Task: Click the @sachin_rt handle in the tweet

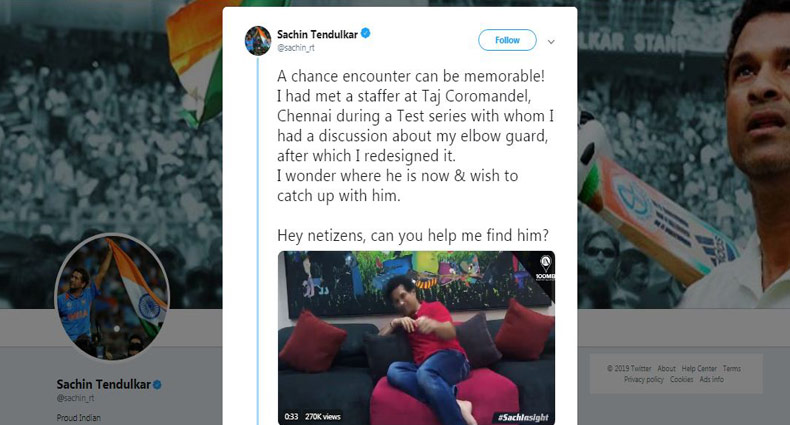Action: (x=296, y=48)
